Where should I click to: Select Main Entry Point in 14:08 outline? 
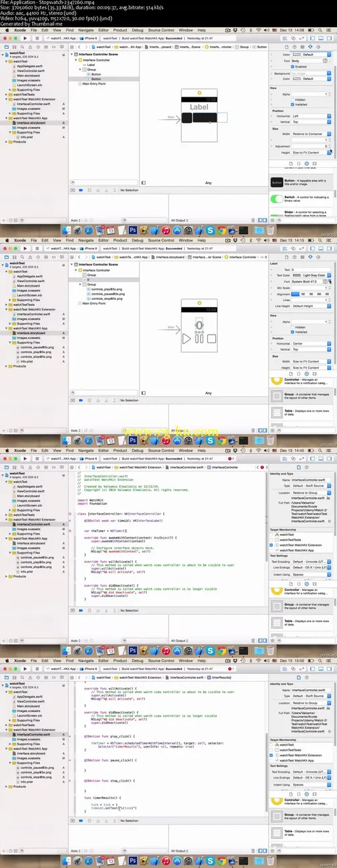point(93,83)
